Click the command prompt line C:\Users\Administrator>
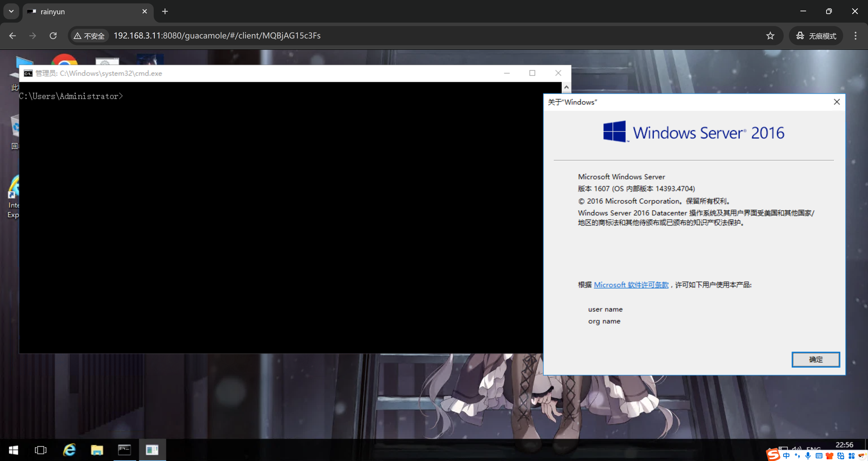The height and width of the screenshot is (461, 868). pyautogui.click(x=71, y=96)
